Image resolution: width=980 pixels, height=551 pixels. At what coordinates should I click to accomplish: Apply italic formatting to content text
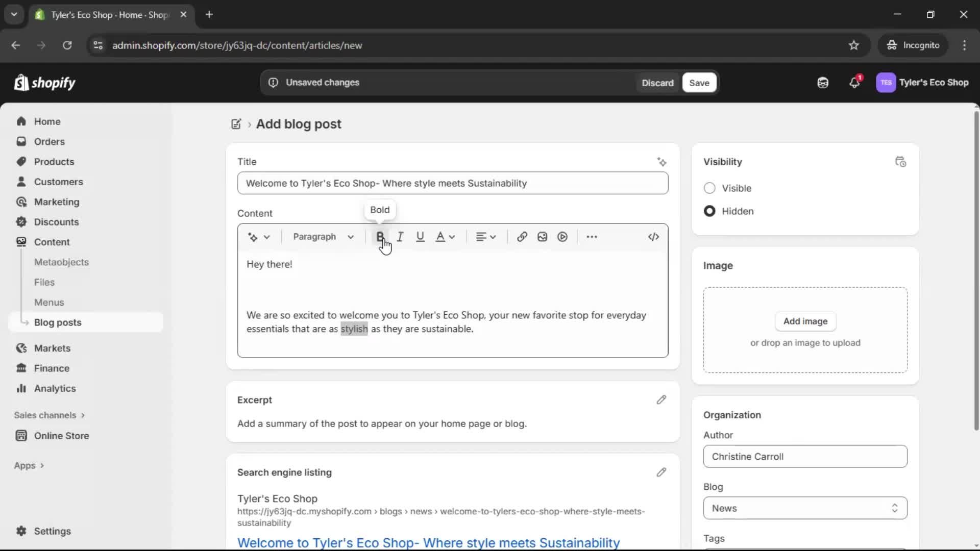(x=400, y=236)
